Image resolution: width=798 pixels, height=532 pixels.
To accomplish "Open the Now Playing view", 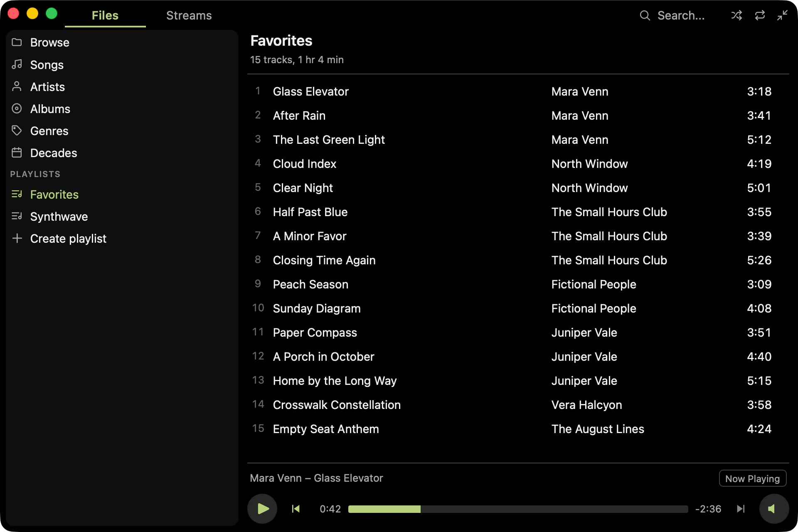I will [x=752, y=478].
